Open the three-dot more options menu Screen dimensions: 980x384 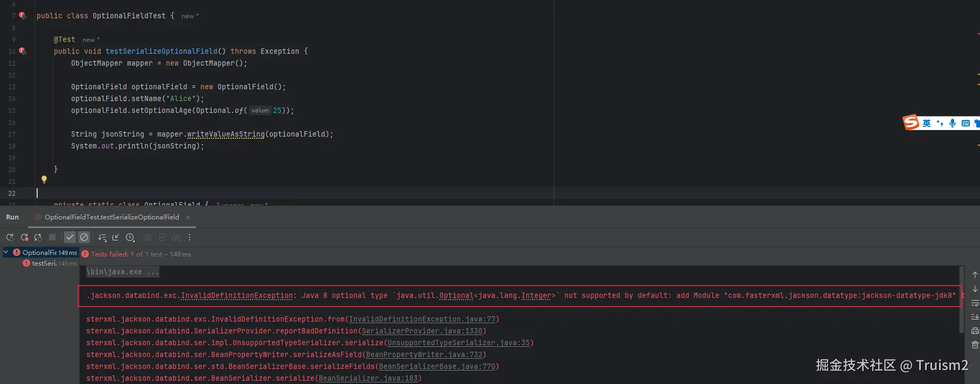point(190,237)
